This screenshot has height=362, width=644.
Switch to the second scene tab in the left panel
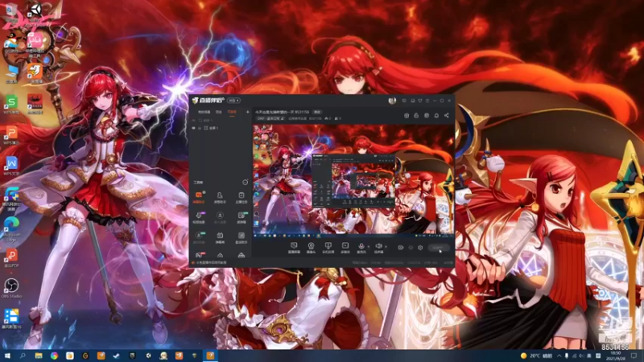[219, 112]
